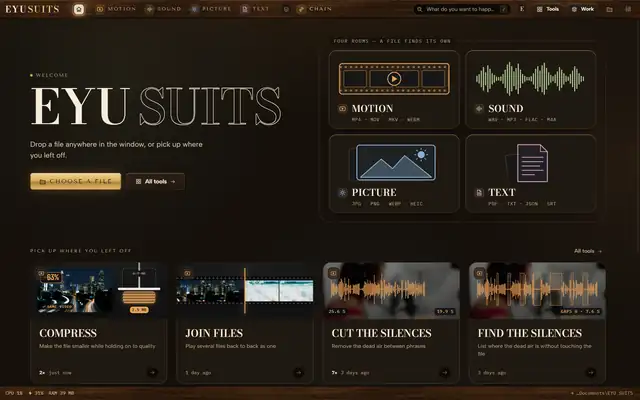Click the Compress card city thumbnail

tap(75, 291)
